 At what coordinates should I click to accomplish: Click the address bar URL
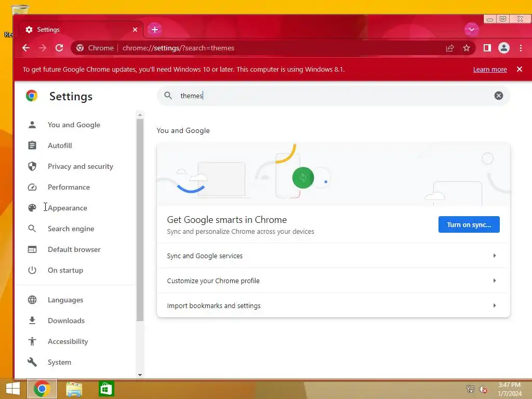point(178,48)
